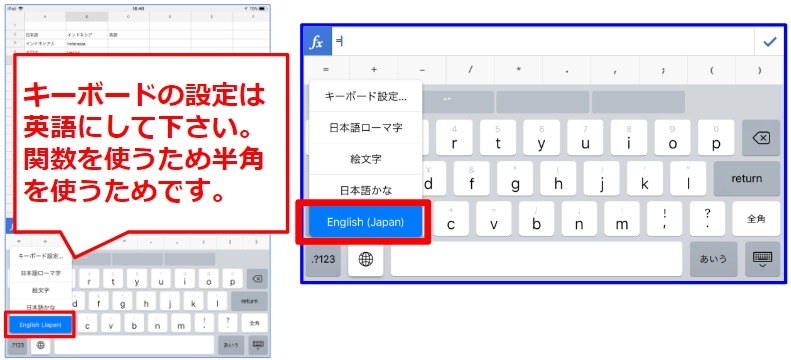Tap the backspace delete key icon
Screen dimensions: 791x360
(x=760, y=138)
